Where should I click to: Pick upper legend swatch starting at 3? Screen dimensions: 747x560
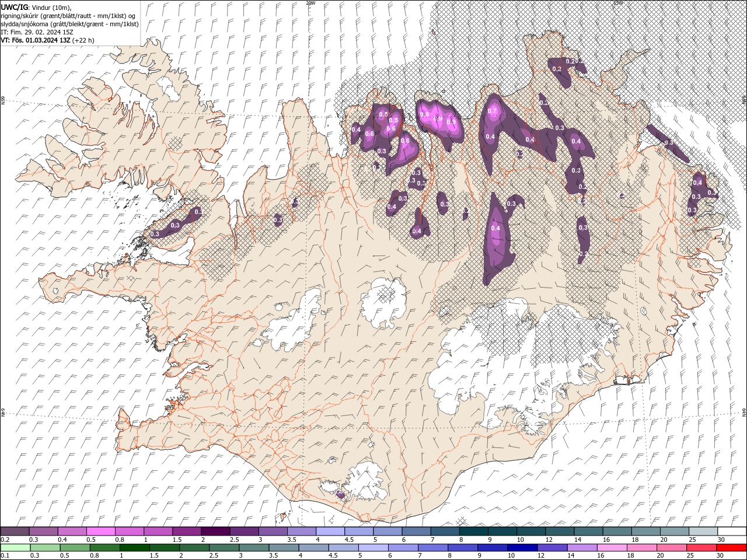pos(273,531)
